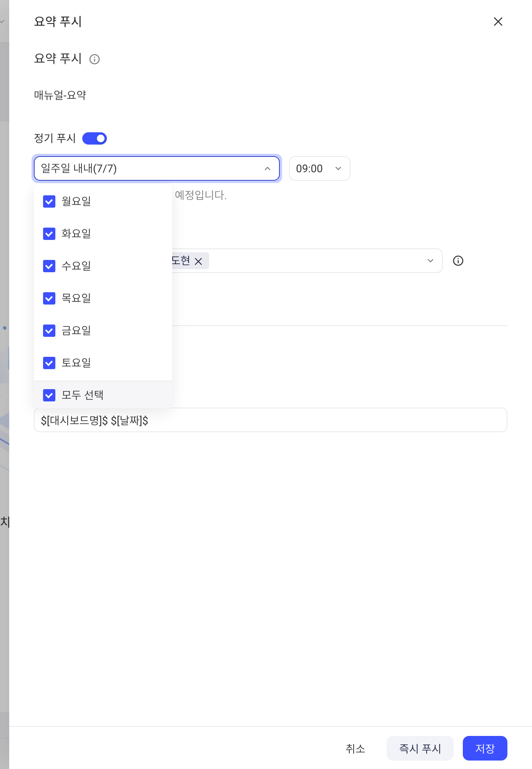Expand the recipient selection dropdown chevron
Viewport: 532px width, 769px height.
[x=431, y=261]
